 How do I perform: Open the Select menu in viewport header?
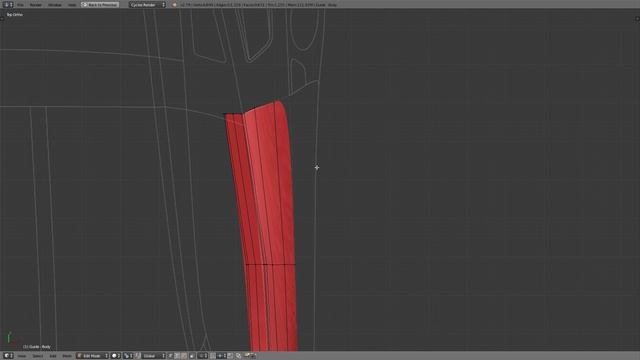[x=38, y=356]
